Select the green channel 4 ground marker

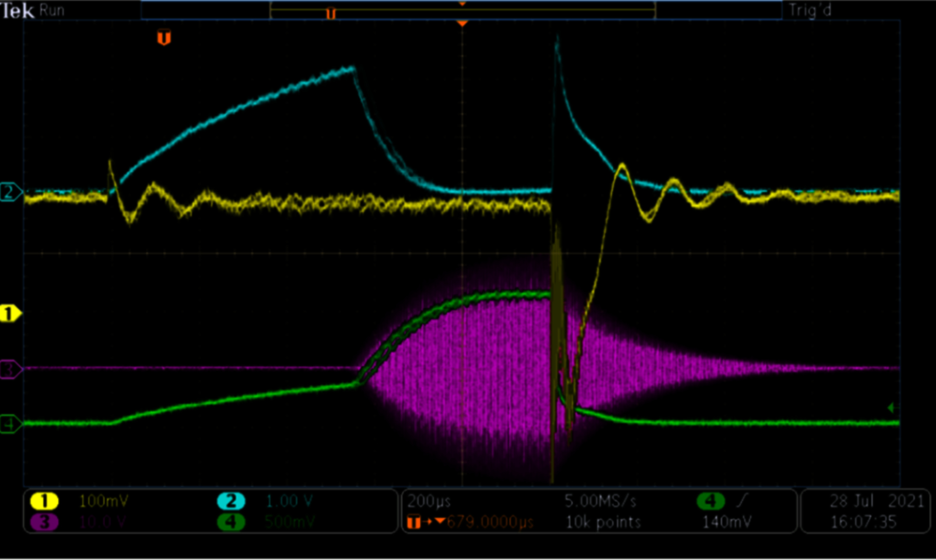click(10, 424)
